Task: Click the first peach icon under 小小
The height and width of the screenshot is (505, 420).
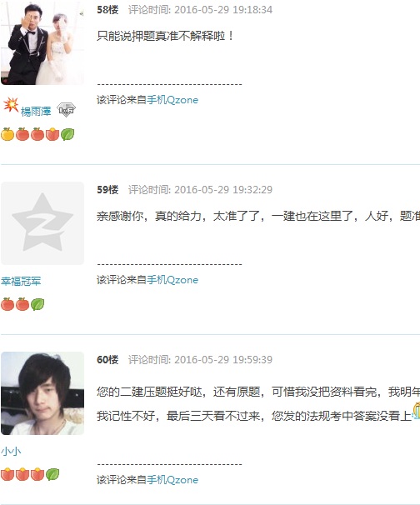Action: coord(7,474)
